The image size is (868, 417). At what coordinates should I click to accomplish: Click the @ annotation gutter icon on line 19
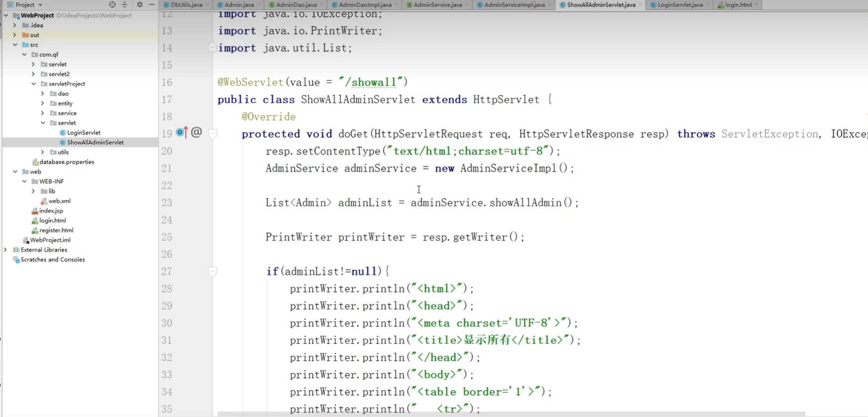[197, 133]
